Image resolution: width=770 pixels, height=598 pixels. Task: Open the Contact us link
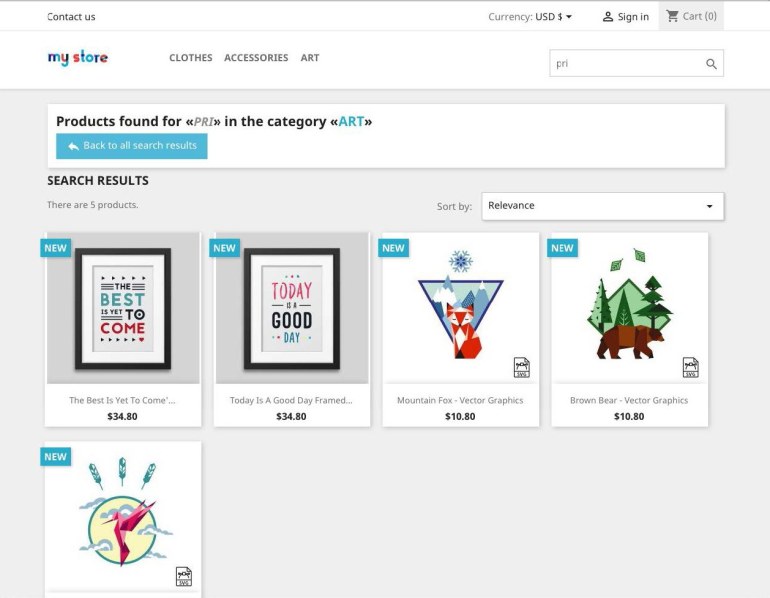click(71, 17)
